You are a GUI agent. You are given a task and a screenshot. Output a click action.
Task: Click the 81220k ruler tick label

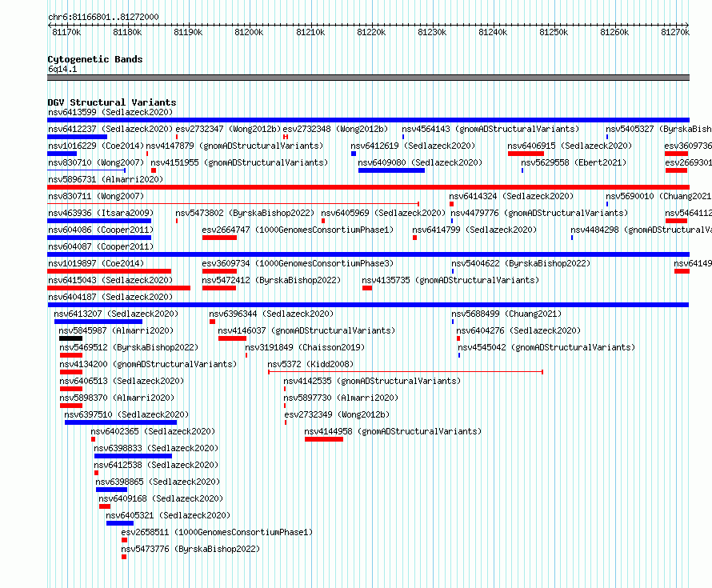pyautogui.click(x=371, y=32)
